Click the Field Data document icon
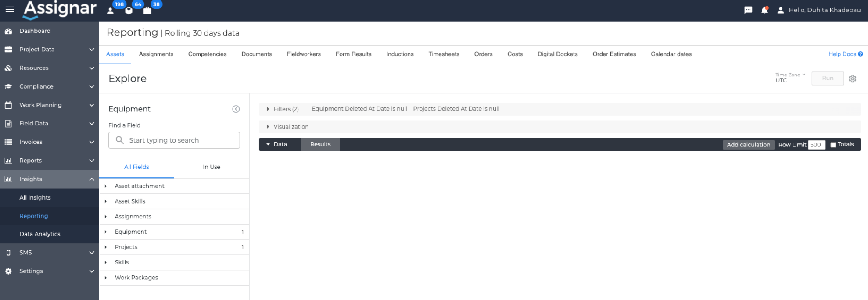The height and width of the screenshot is (300, 868). [x=8, y=124]
